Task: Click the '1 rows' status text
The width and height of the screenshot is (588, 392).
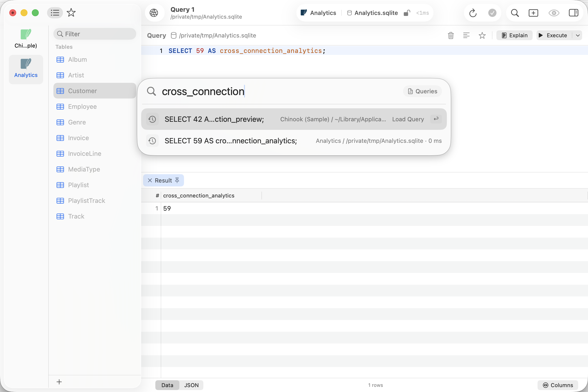Action: point(376,385)
